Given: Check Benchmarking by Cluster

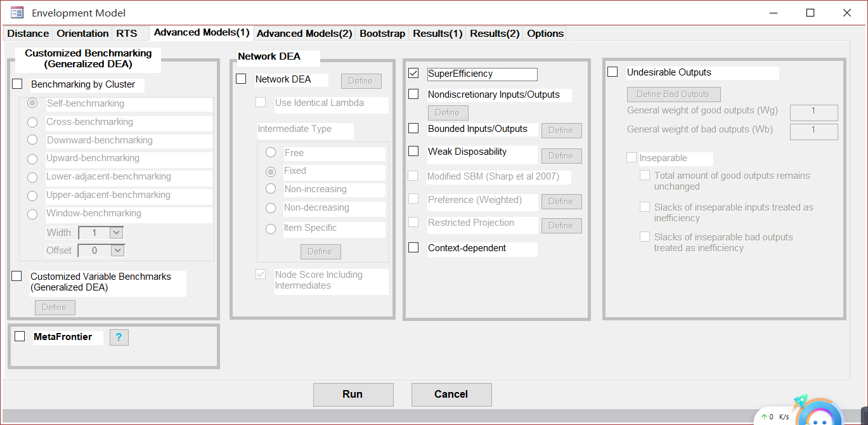Looking at the screenshot, I should pyautogui.click(x=17, y=83).
